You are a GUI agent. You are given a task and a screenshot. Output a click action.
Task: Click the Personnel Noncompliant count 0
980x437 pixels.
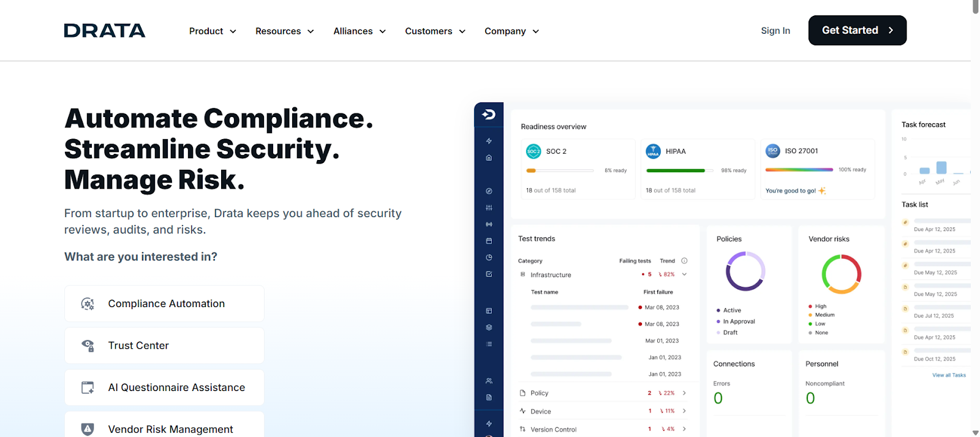pos(810,398)
